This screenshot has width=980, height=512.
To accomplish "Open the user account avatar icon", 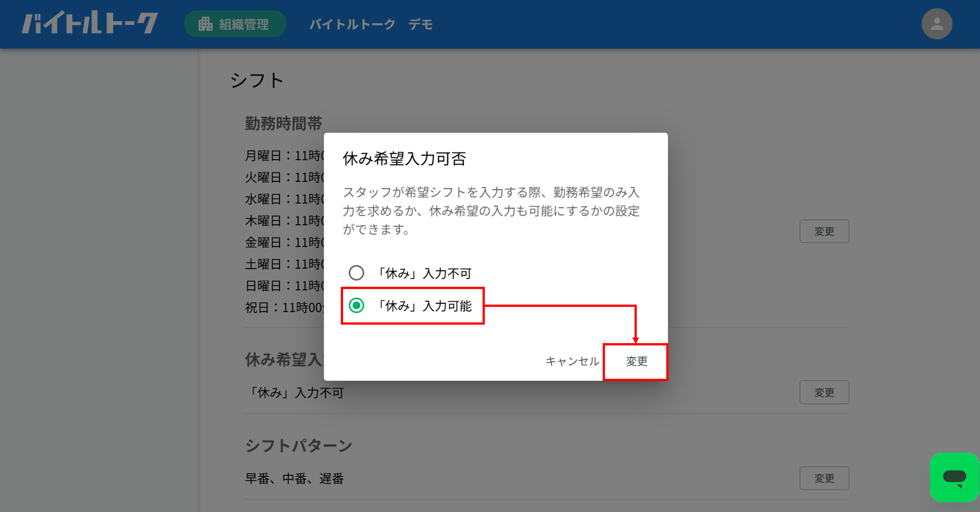I will point(937,24).
